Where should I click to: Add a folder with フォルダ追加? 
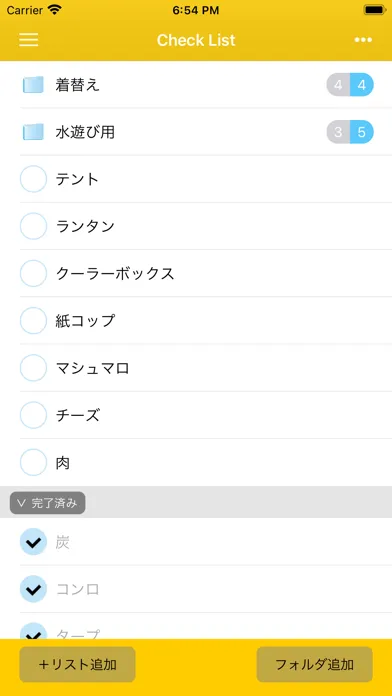pos(314,664)
